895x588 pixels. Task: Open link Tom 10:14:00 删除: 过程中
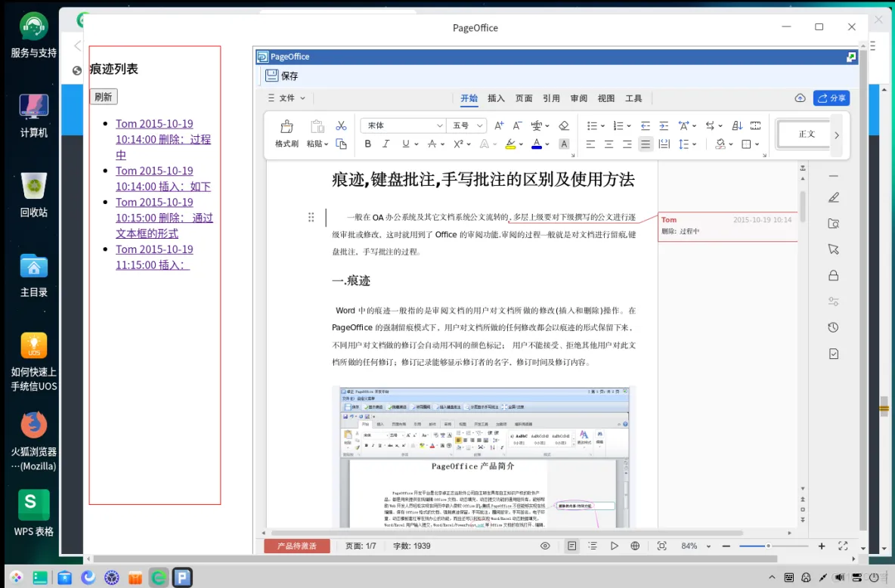coord(163,139)
